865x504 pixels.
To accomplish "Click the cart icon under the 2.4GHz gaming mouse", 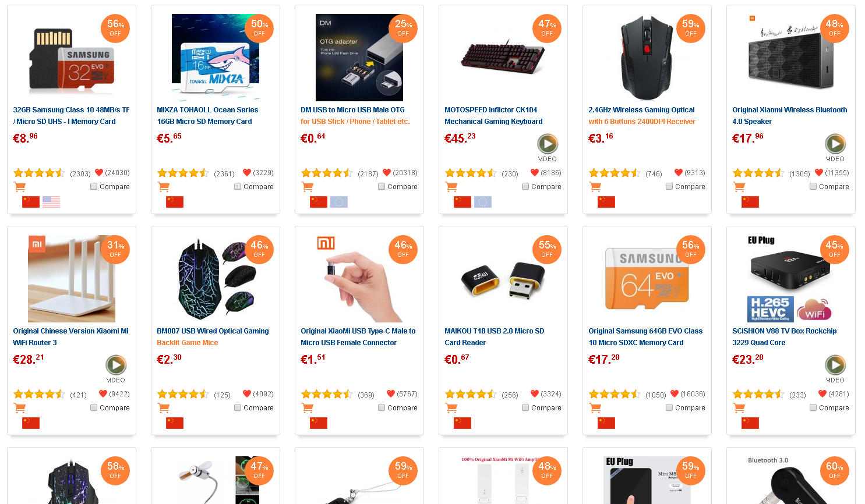I will click(x=595, y=187).
